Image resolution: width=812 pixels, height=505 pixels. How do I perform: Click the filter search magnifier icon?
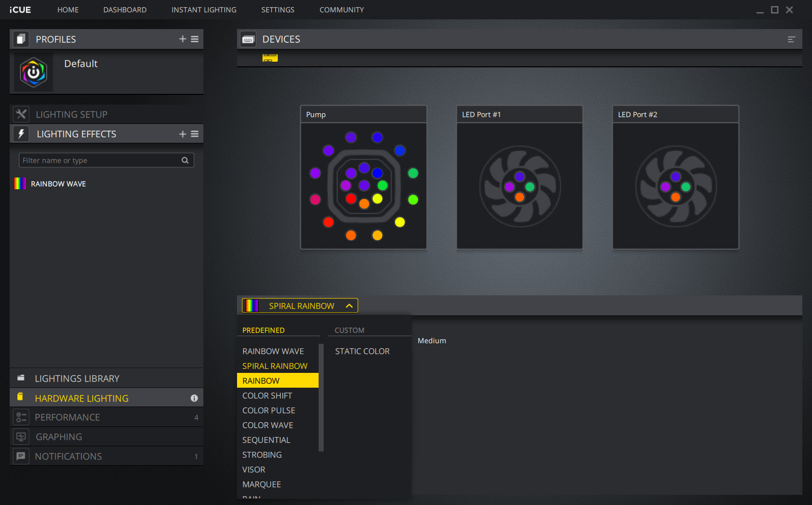point(185,160)
